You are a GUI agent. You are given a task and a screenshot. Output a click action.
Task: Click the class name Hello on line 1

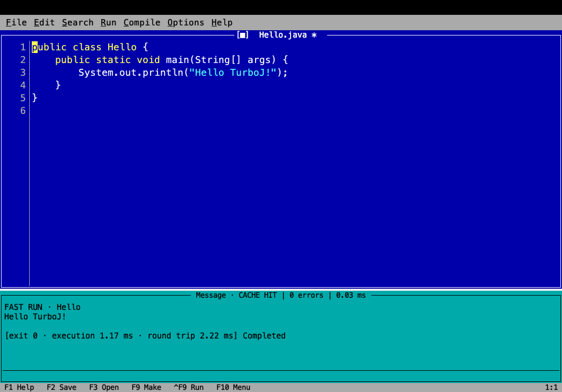pyautogui.click(x=122, y=47)
